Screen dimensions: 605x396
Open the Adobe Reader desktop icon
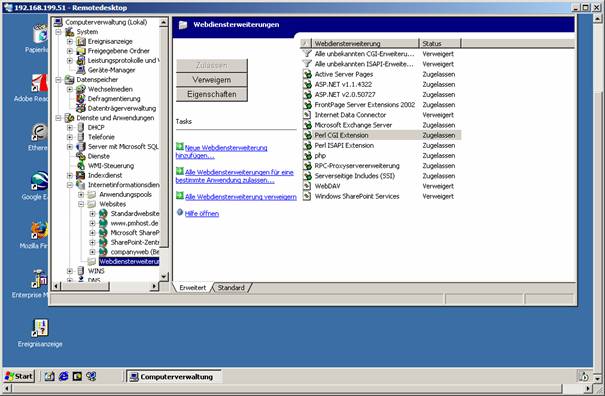coord(32,88)
